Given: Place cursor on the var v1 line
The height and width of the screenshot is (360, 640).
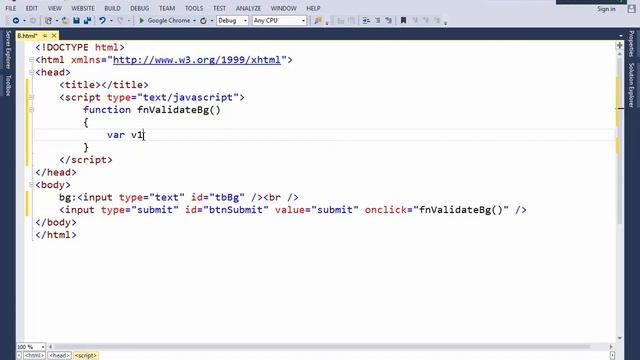Looking at the screenshot, I should 324,135.
